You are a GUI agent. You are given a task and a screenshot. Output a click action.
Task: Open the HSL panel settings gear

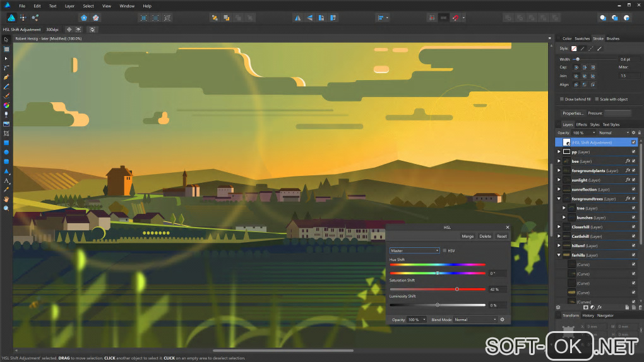502,319
